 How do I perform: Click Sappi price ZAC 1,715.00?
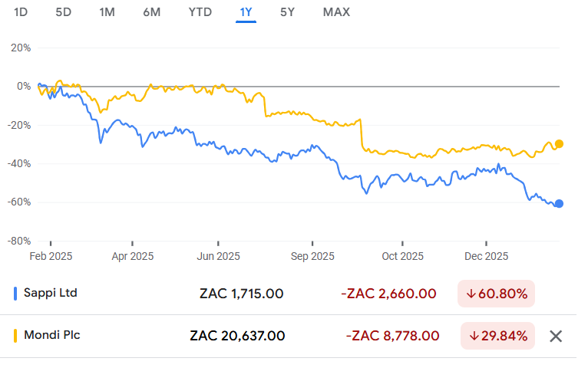click(x=242, y=294)
